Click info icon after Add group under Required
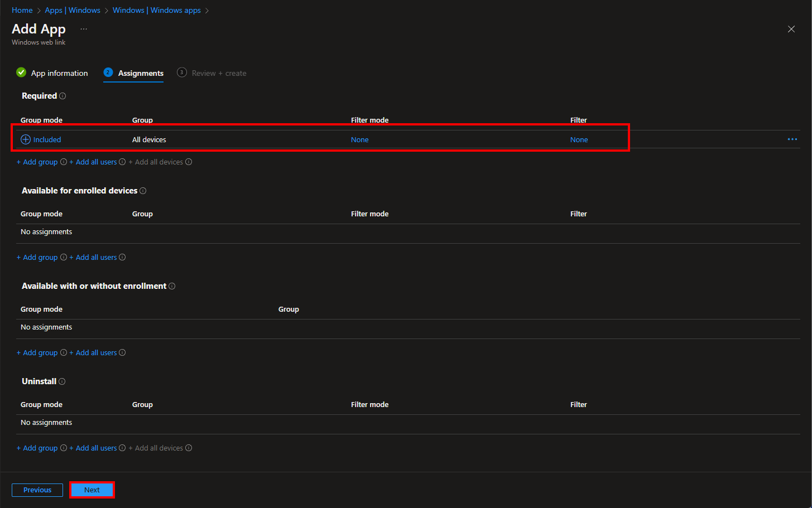 [64, 162]
